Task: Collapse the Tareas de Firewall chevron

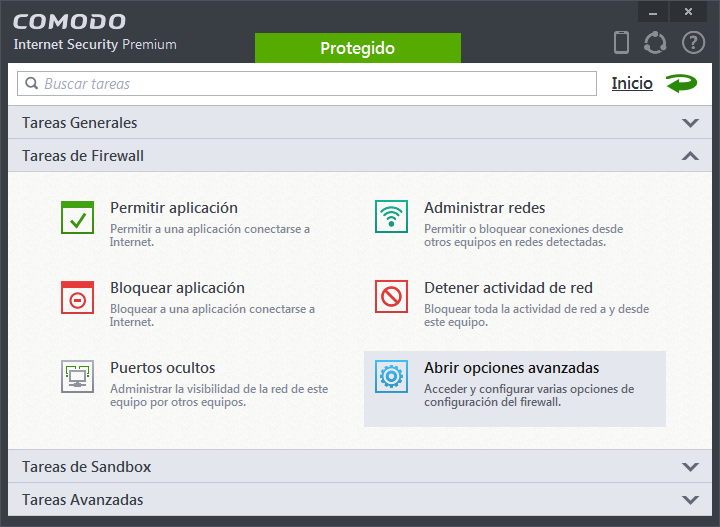Action: coord(690,156)
